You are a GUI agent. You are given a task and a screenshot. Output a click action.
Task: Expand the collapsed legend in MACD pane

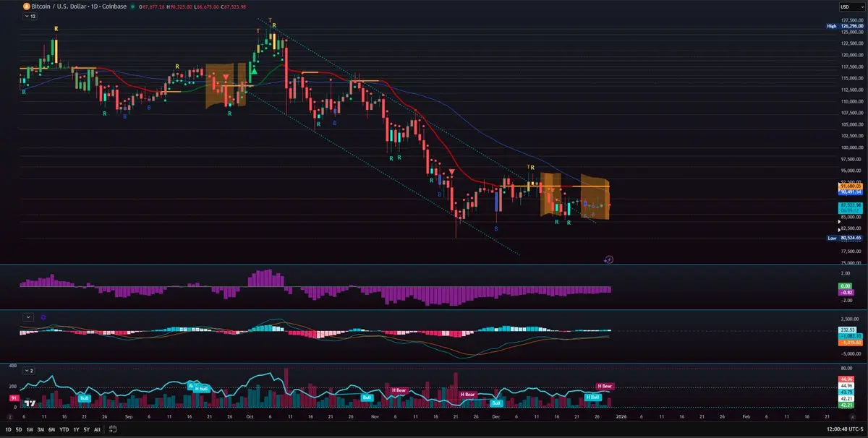click(28, 317)
